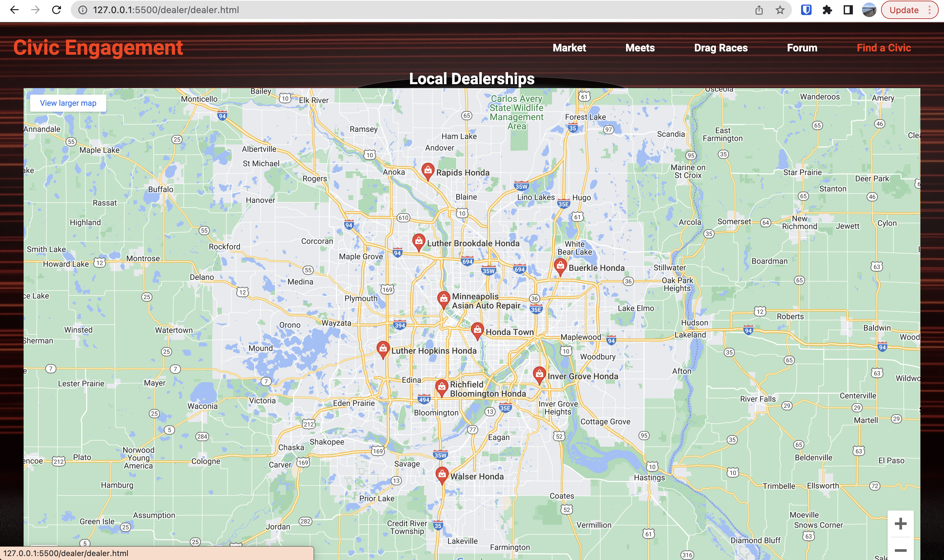Image resolution: width=944 pixels, height=560 pixels.
Task: Open the browser Extensions puzzle icon
Action: point(827,10)
